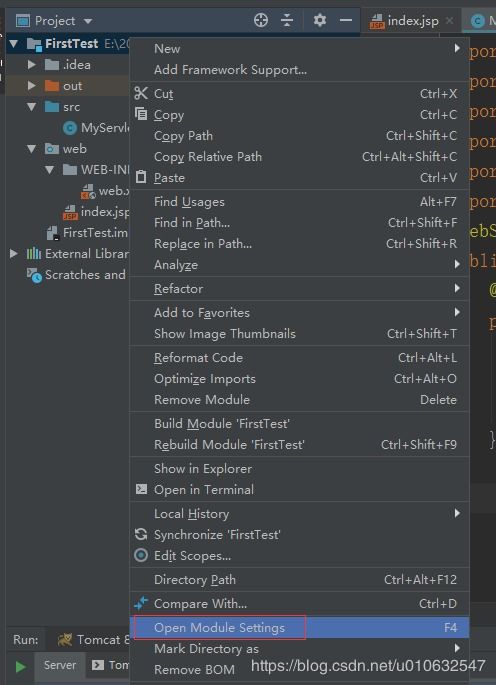Click the Cut scissors icon in context menu

(141, 93)
